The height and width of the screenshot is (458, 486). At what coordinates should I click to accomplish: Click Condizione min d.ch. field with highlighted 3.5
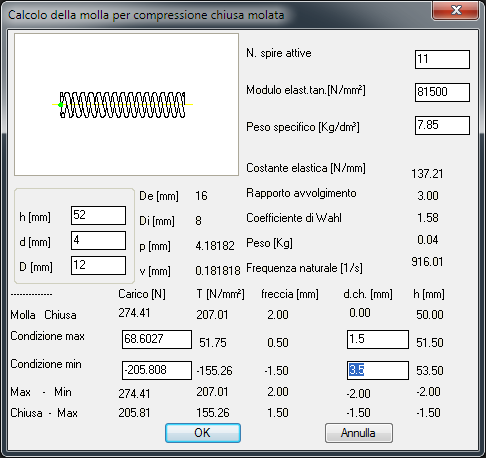tap(378, 370)
